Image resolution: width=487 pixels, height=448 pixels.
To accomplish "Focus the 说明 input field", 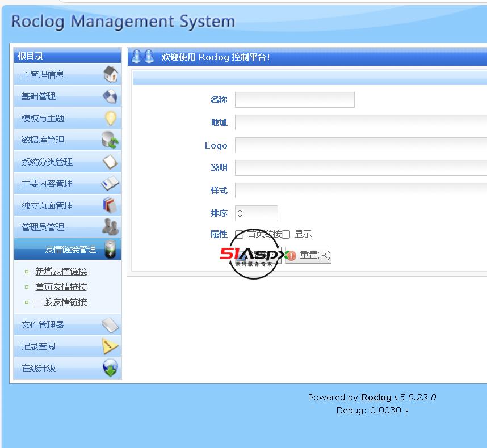I will coord(361,168).
